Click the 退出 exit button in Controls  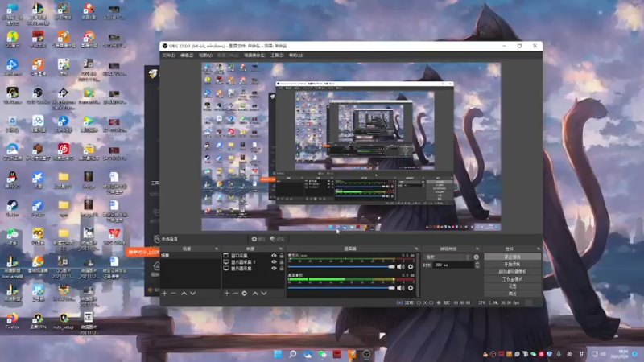pyautogui.click(x=512, y=294)
